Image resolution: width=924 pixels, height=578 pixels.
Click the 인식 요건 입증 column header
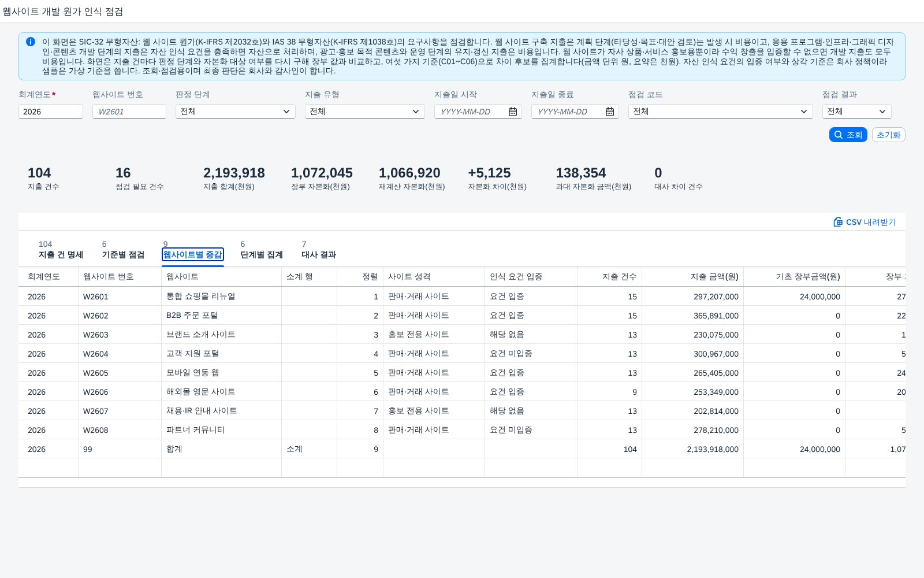531,277
